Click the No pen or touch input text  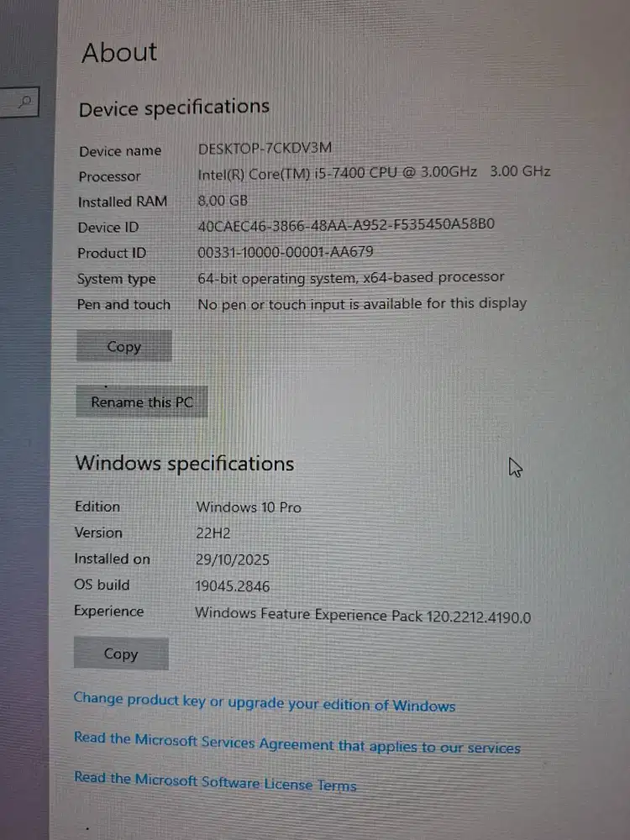point(362,304)
